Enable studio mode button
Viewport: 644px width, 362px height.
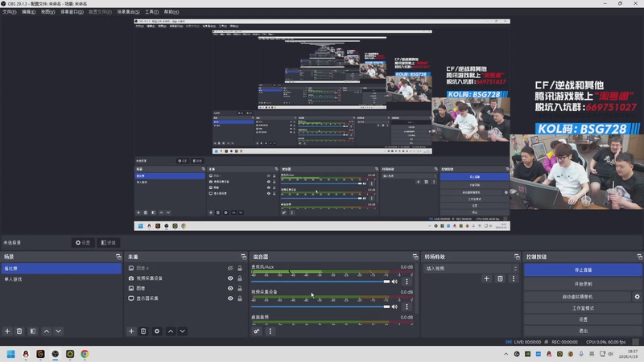[583, 308]
